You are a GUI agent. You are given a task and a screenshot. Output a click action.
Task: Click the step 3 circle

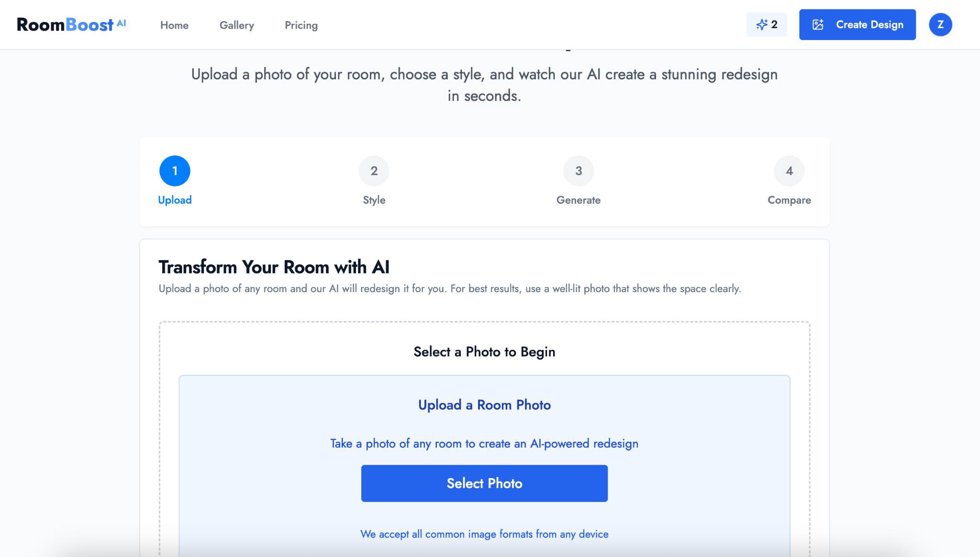point(578,171)
